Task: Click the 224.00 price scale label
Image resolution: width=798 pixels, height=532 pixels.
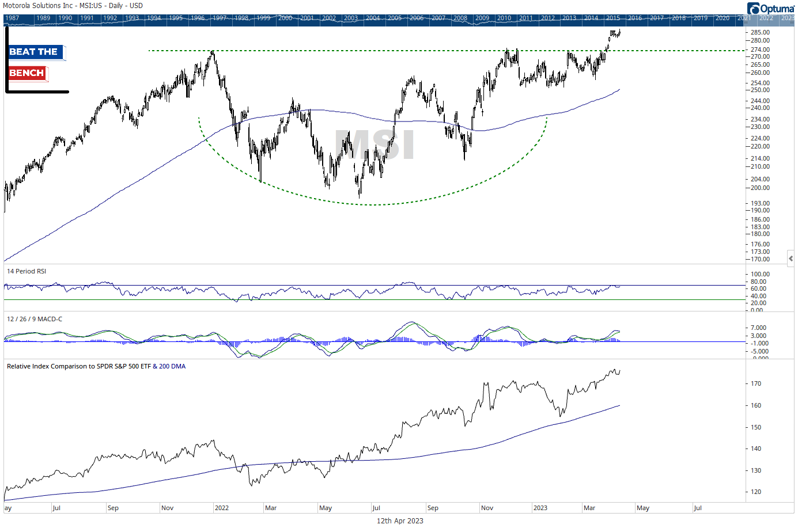Action: click(760, 138)
